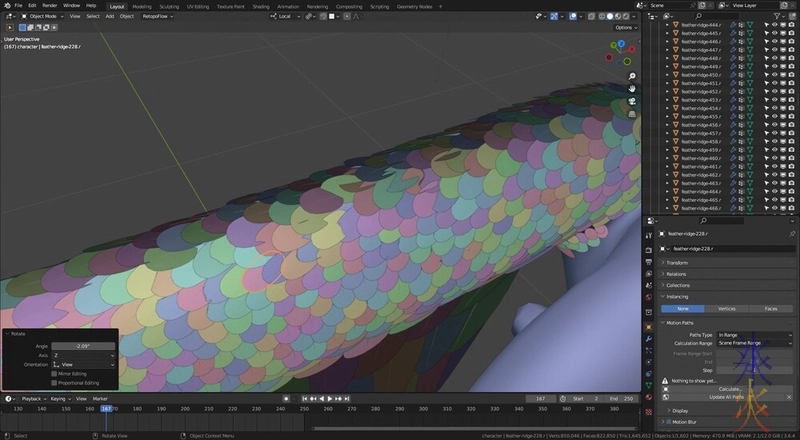Hide feather-ridge-450.r with its eye icon
800x440 pixels.
tap(774, 74)
